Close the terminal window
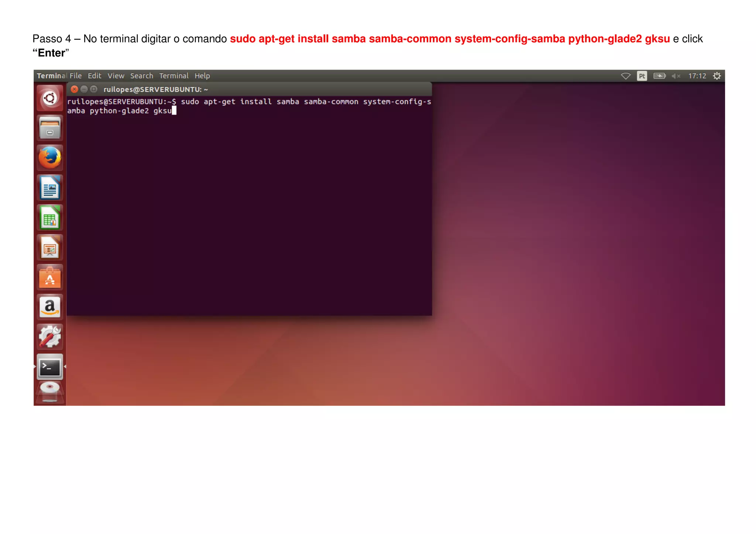Screen dimensions: 756x534 74,89
